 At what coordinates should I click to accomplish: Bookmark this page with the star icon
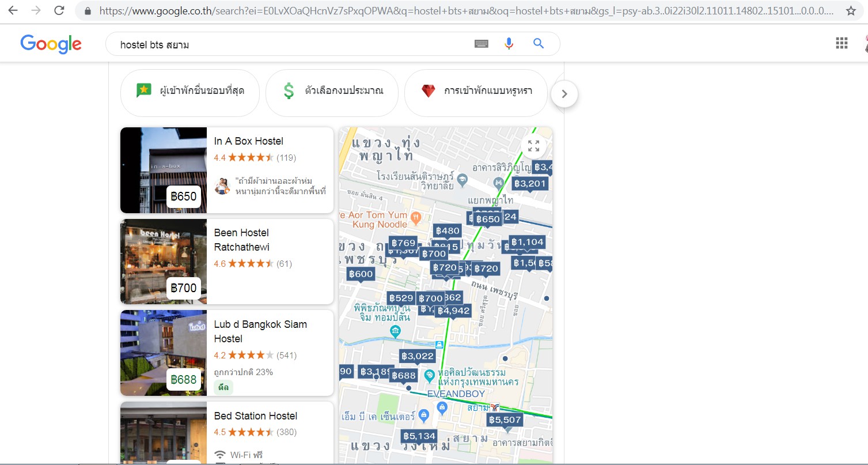point(851,10)
